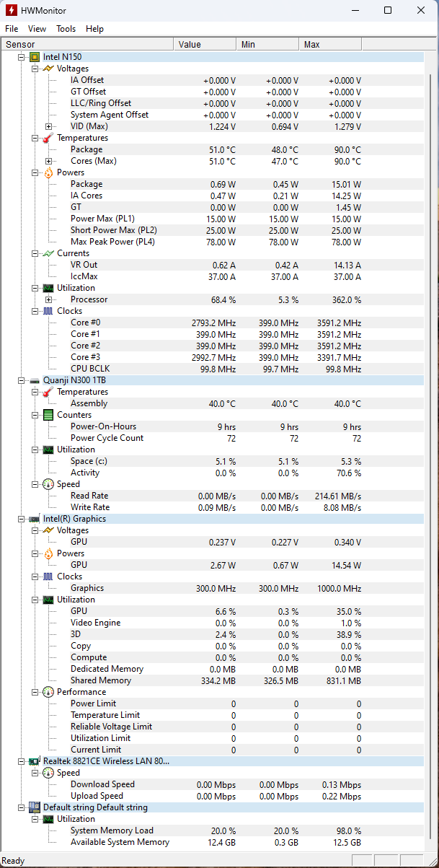Click the green Counters icon
Image resolution: width=439 pixels, height=868 pixels.
tap(48, 415)
